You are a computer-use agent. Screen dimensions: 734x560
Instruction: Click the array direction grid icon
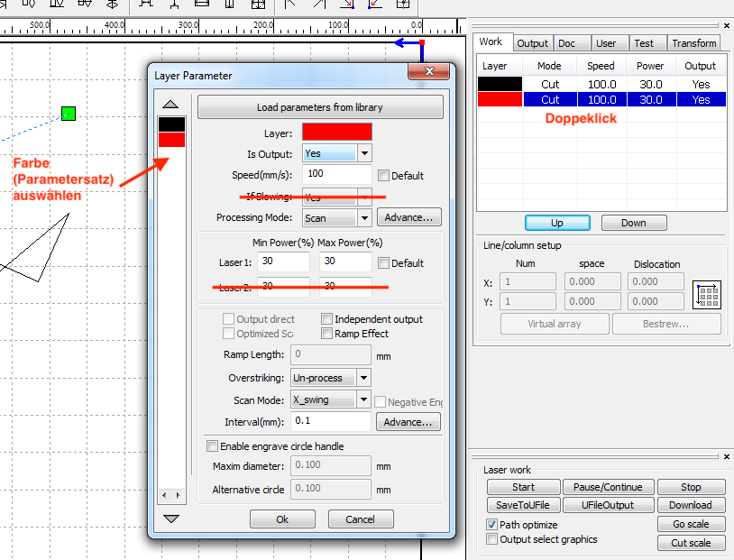[708, 295]
